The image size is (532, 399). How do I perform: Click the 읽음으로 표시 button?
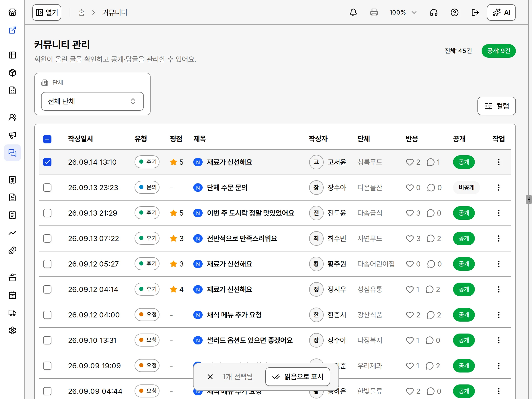pos(298,377)
